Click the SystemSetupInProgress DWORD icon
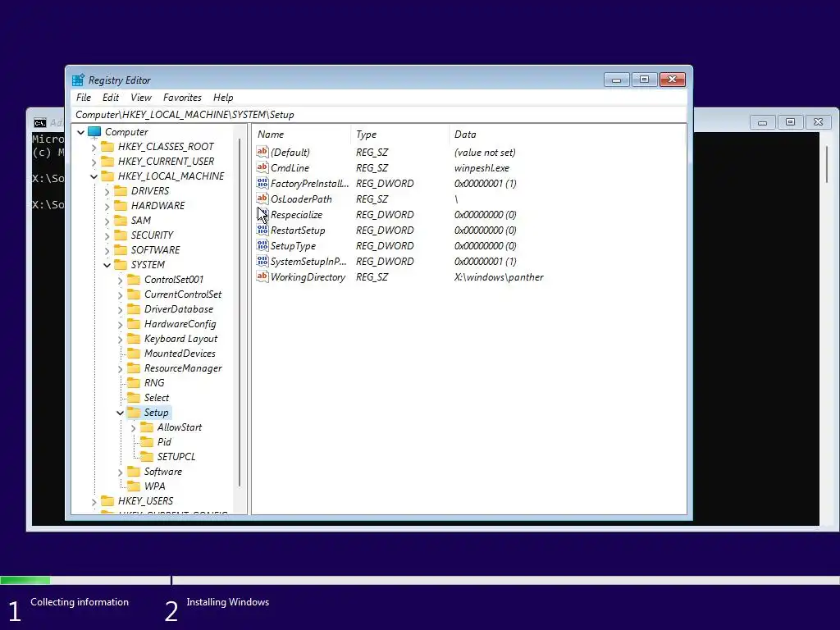Image resolution: width=840 pixels, height=630 pixels. 262,262
